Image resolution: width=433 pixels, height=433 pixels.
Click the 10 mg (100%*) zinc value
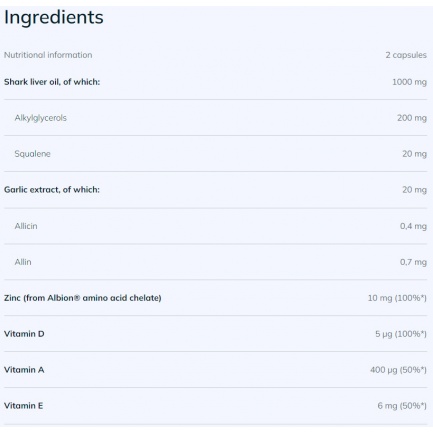tap(397, 298)
